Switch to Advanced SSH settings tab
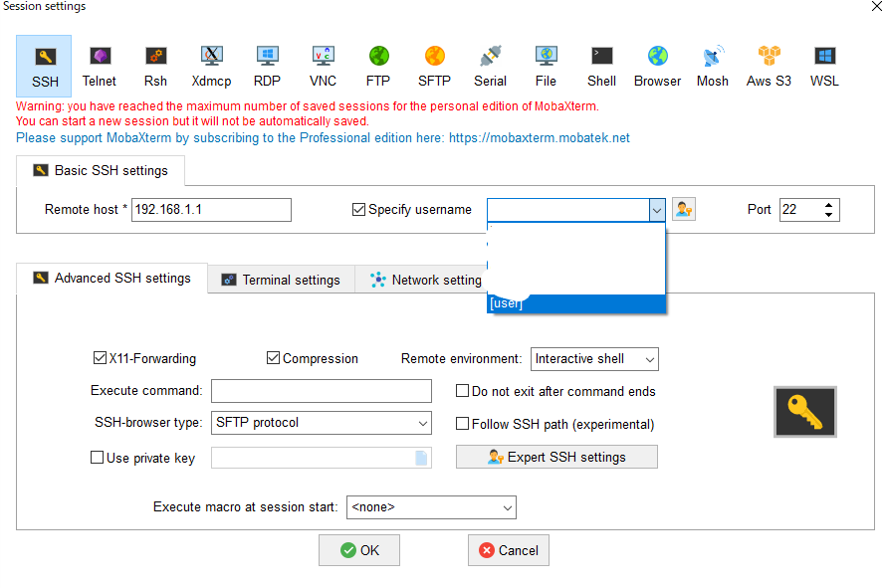887x588 pixels. click(112, 279)
